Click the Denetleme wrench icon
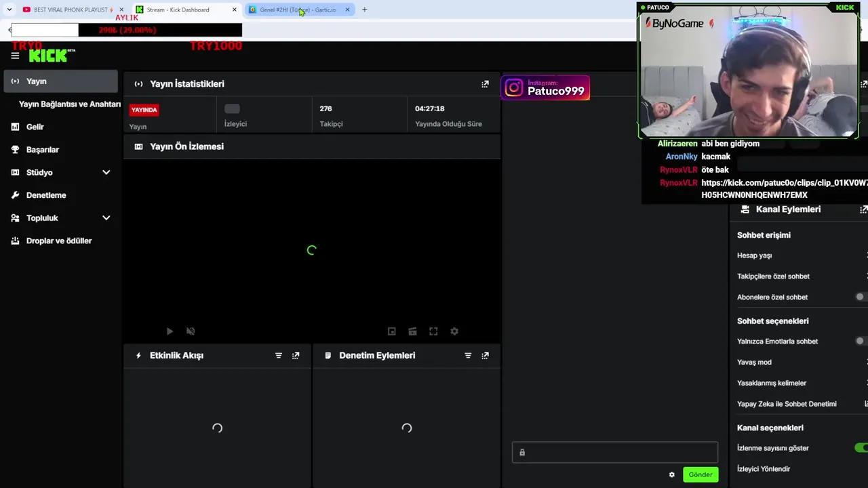This screenshot has height=488, width=868. 15,195
